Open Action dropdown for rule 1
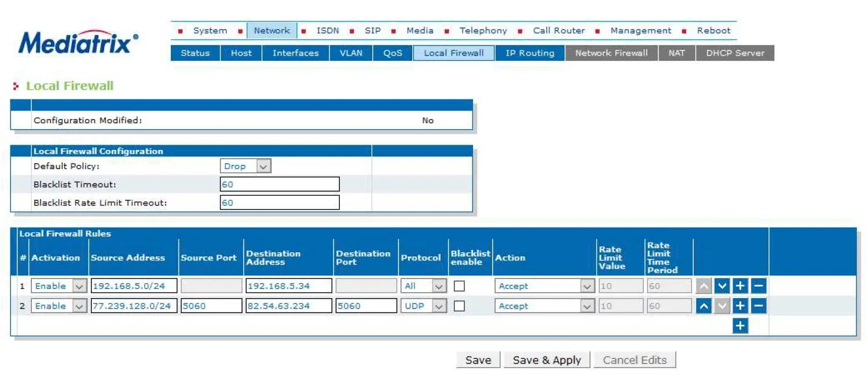 coord(544,286)
